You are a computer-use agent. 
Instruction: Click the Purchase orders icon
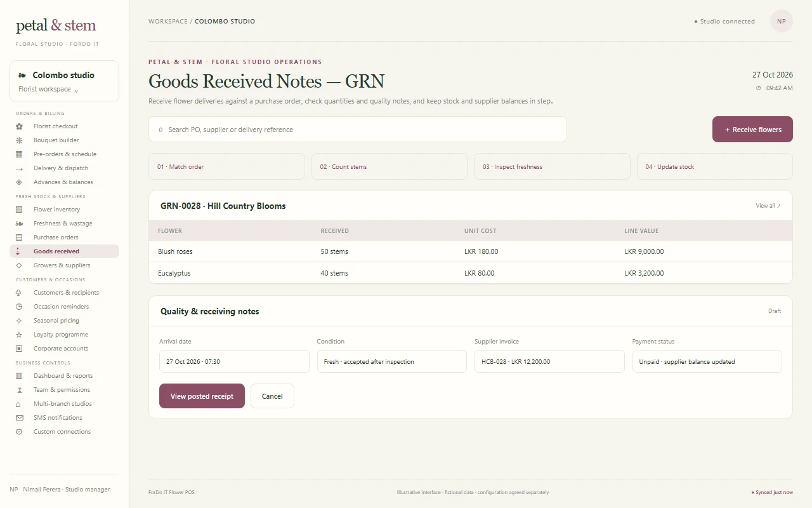(x=19, y=237)
